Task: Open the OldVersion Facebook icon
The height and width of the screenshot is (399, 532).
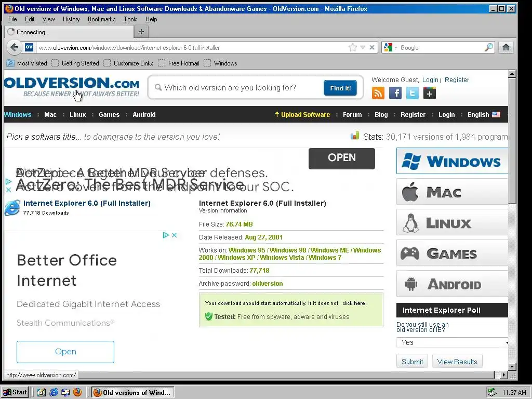Action: click(395, 93)
